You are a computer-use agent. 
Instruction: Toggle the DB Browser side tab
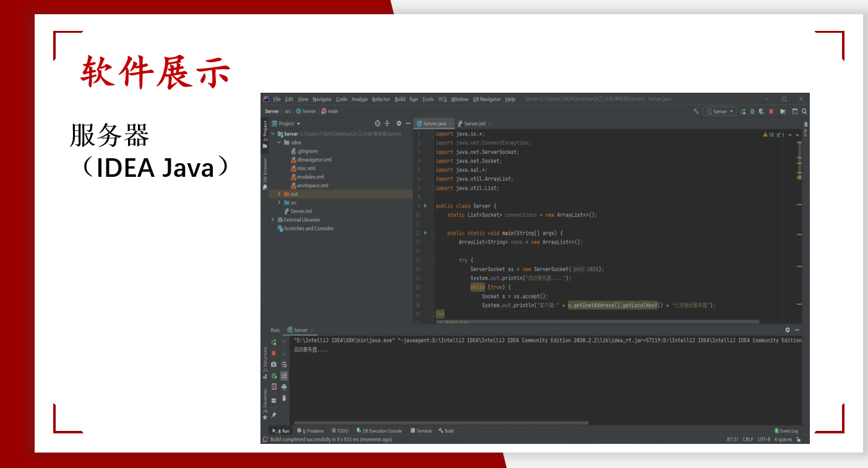tap(265, 173)
